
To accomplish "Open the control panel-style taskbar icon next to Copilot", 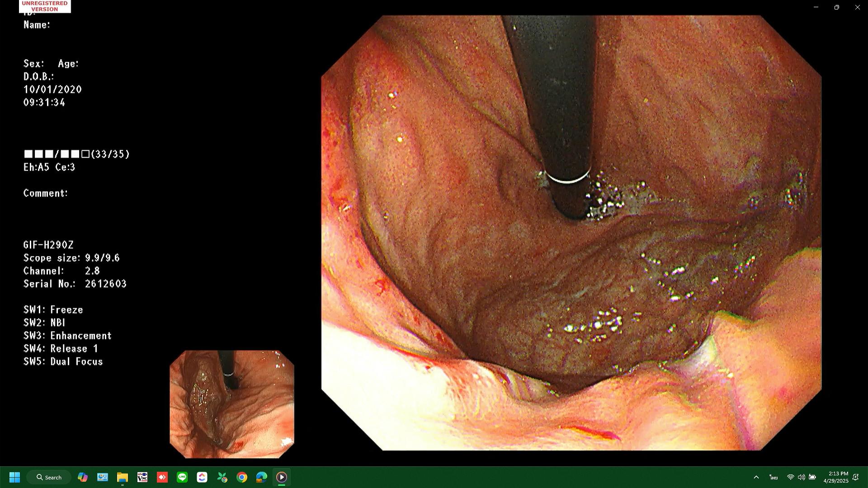I will tap(103, 477).
